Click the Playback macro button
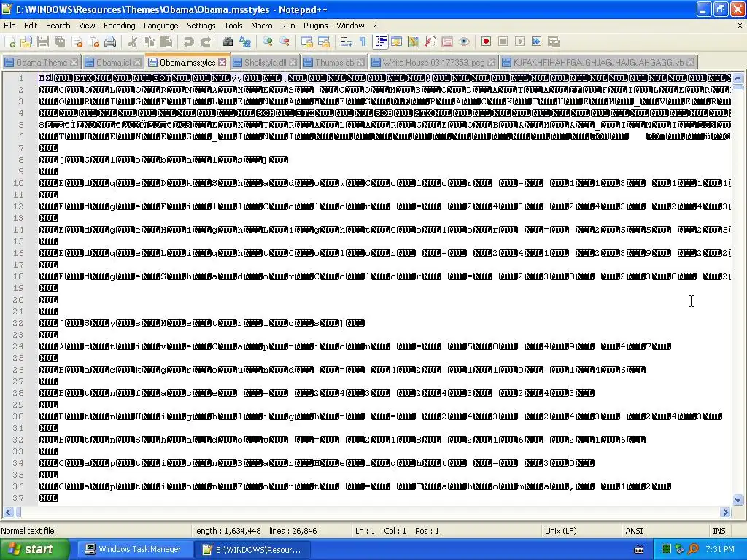This screenshot has height=560, width=747. (x=519, y=42)
